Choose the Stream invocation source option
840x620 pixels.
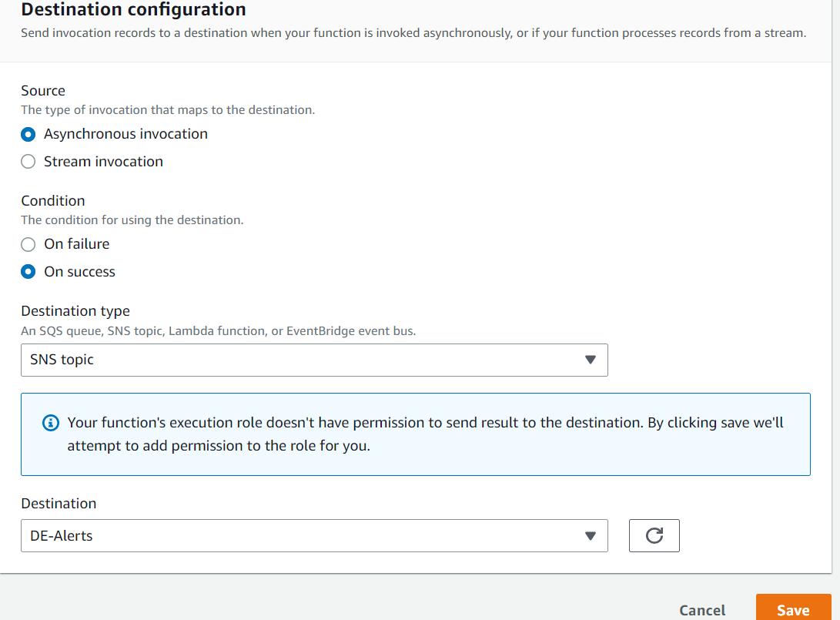[x=28, y=162]
